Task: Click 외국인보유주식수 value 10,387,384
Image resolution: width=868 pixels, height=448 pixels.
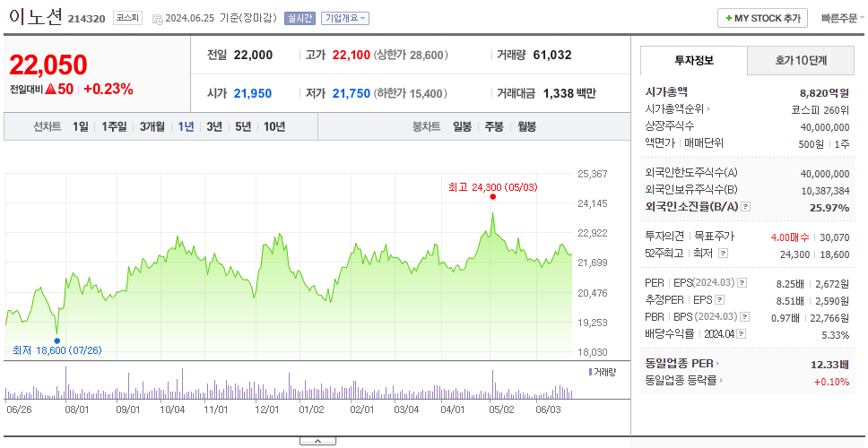Action: (825, 191)
